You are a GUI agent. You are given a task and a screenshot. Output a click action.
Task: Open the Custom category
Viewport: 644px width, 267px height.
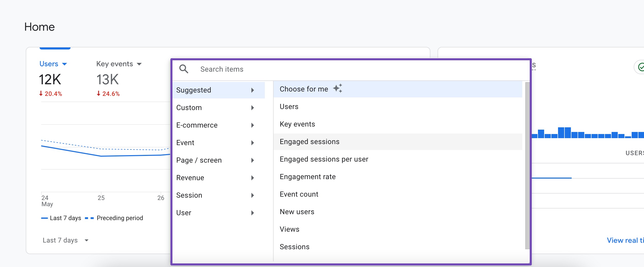219,107
